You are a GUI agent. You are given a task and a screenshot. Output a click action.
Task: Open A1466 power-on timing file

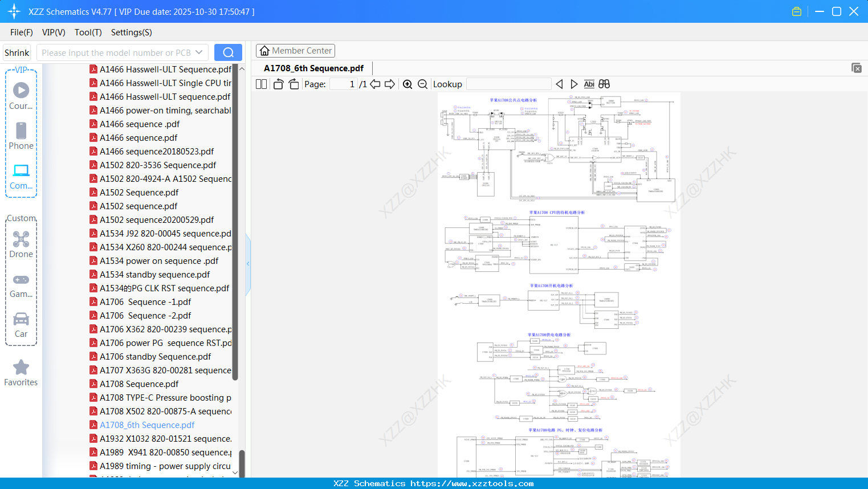pyautogui.click(x=161, y=111)
